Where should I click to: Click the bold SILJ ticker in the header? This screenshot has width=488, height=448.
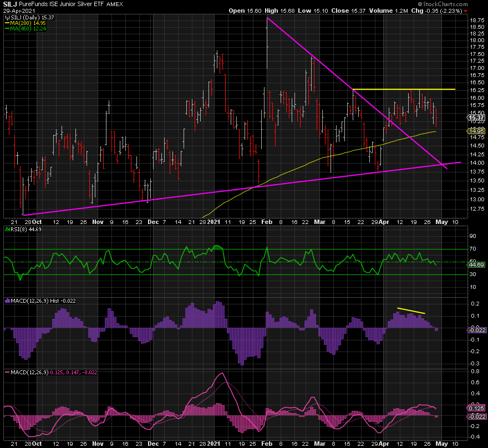pos(10,4)
